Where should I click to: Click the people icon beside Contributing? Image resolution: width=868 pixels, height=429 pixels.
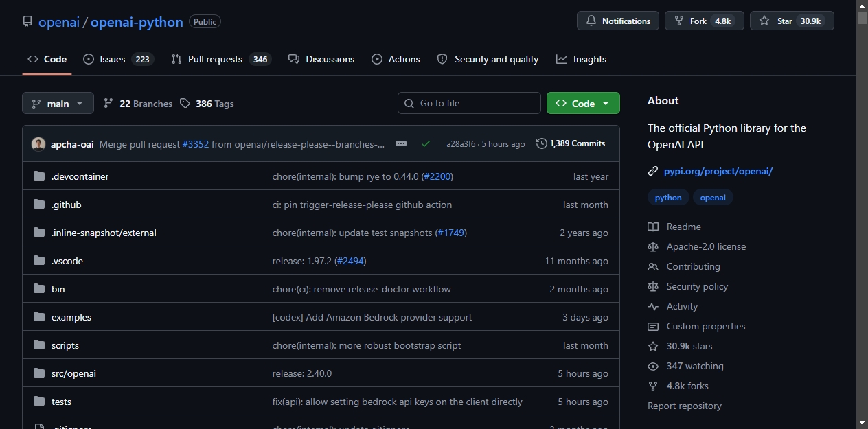(x=653, y=266)
